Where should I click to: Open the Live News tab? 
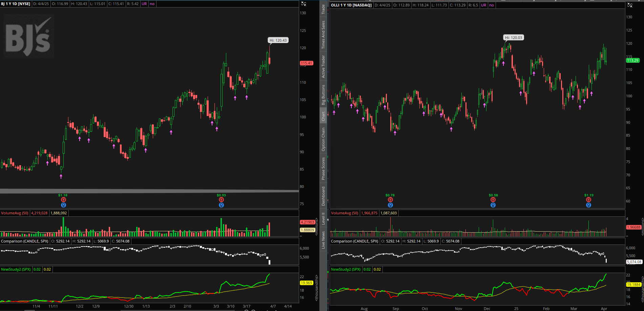323,240
